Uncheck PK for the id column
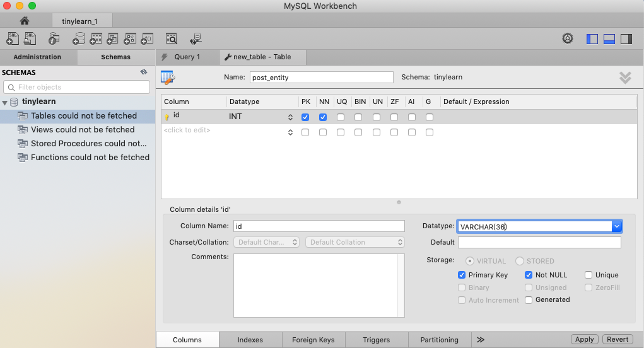Image resolution: width=644 pixels, height=348 pixels. [305, 117]
